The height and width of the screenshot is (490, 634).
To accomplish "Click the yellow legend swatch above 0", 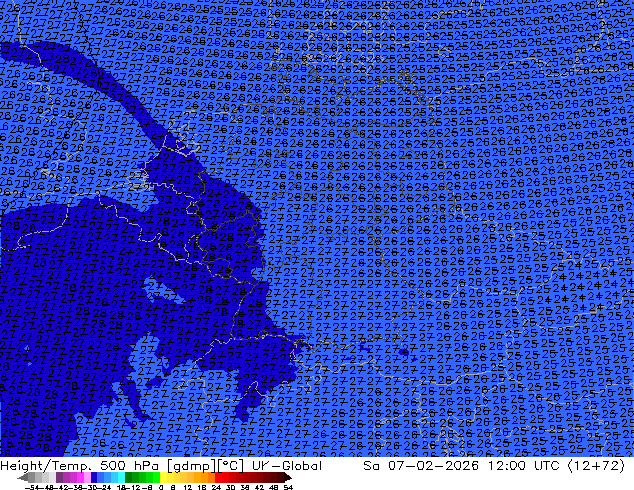I will coord(163,477).
